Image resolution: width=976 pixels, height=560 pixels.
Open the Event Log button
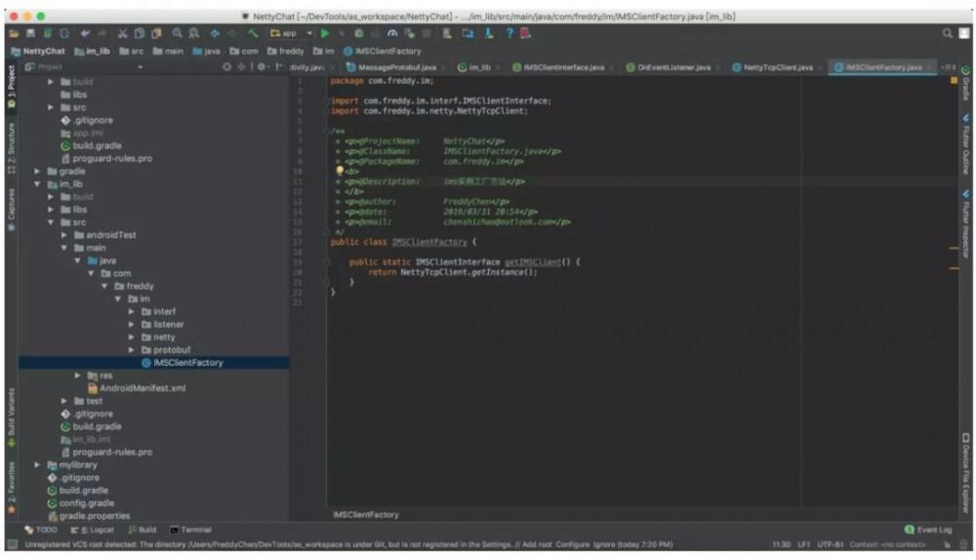(x=928, y=530)
